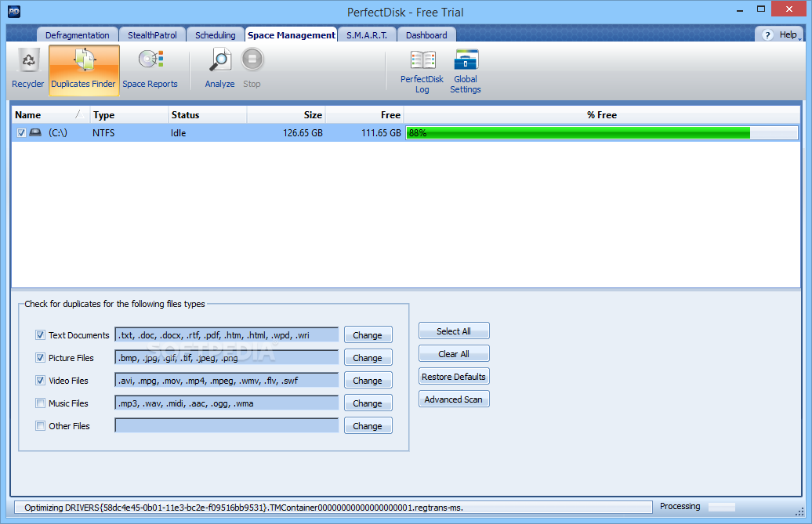Open the PerfectDisk Log

click(x=422, y=72)
